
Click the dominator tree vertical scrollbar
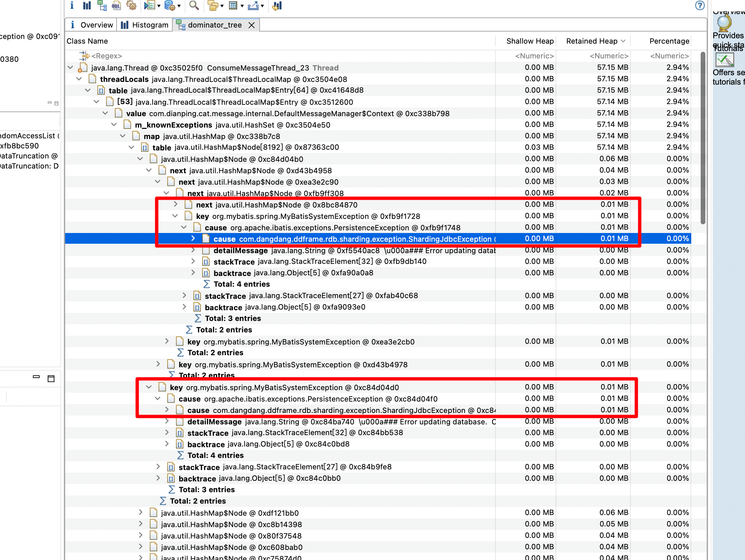pos(703,138)
